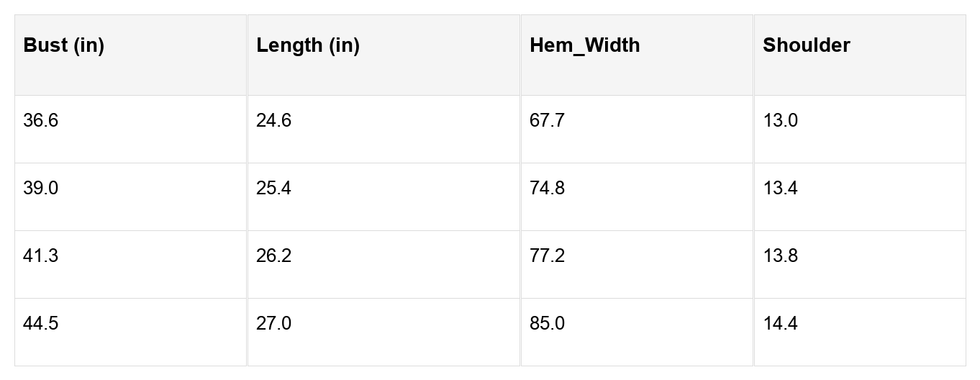Viewport: 980px width, 380px height.
Task: Select the cell with bust value 36.6
Action: pyautogui.click(x=131, y=130)
